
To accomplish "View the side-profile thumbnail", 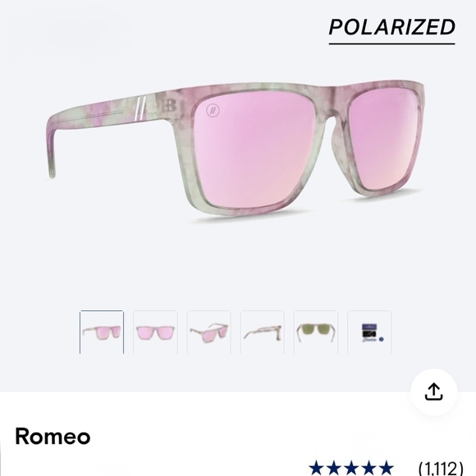I will click(263, 332).
